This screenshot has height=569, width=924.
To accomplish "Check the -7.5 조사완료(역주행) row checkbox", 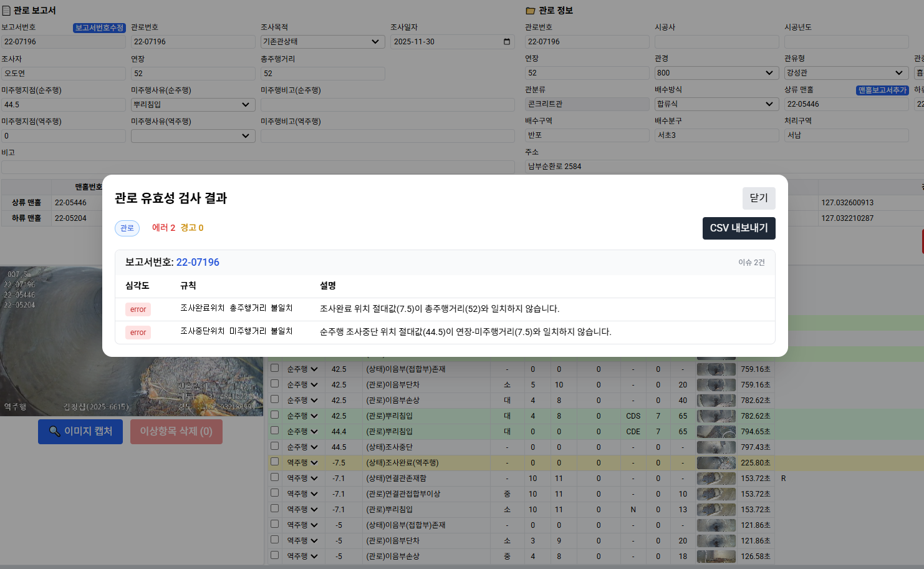I will (x=274, y=462).
